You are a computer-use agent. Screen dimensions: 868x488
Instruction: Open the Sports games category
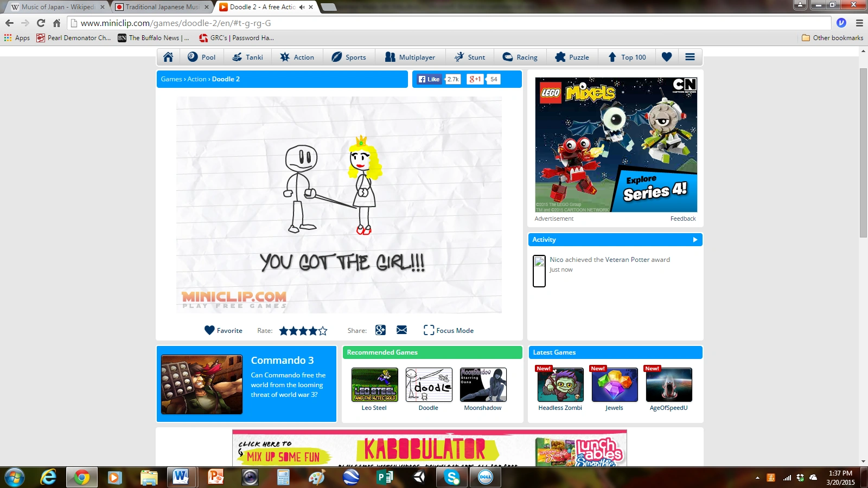click(349, 57)
